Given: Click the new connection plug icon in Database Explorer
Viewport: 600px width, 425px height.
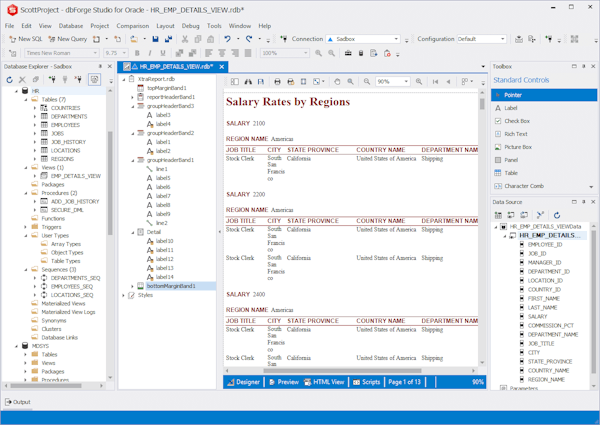Looking at the screenshot, I should [52, 80].
